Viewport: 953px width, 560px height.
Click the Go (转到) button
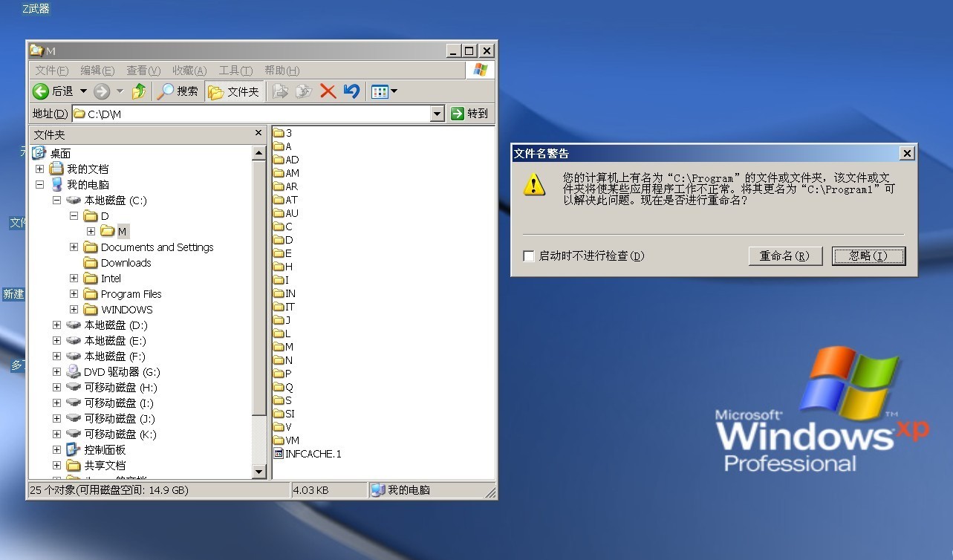tap(470, 114)
